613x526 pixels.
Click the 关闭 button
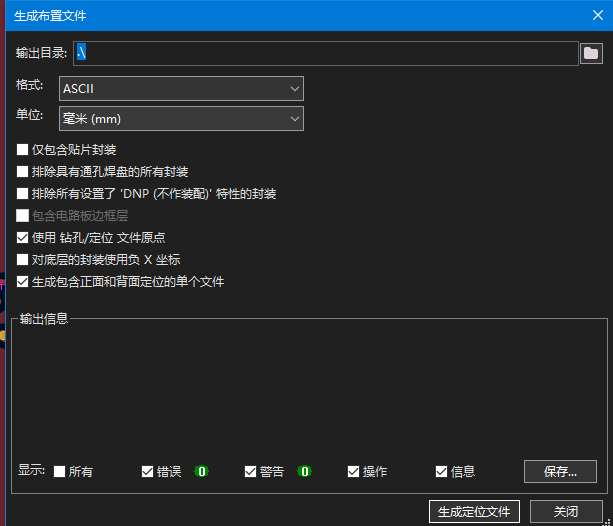[566, 512]
